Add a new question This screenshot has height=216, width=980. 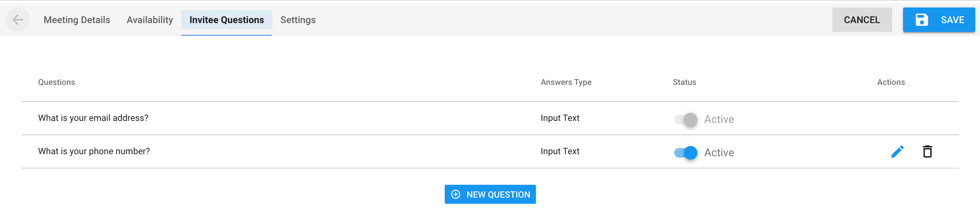pos(490,194)
